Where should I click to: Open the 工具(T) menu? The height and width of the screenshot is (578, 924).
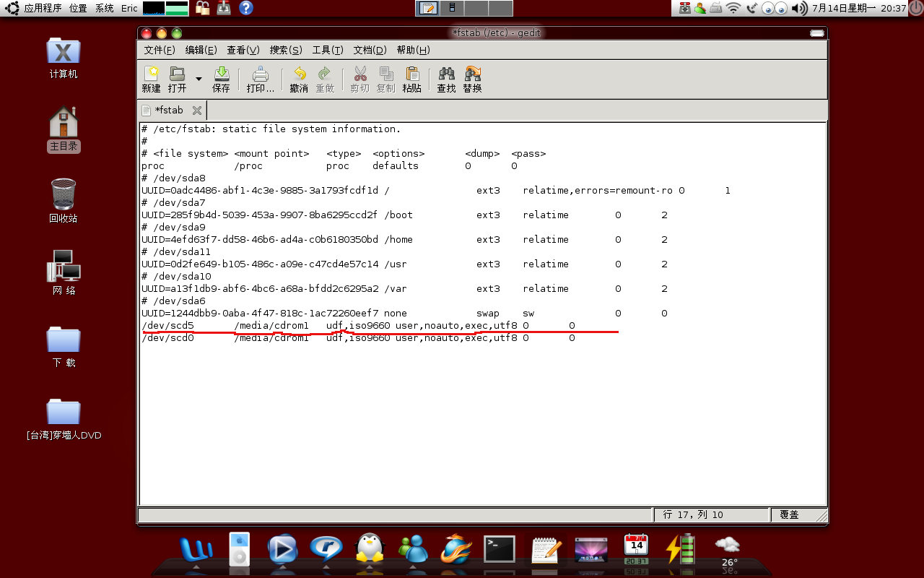(328, 50)
